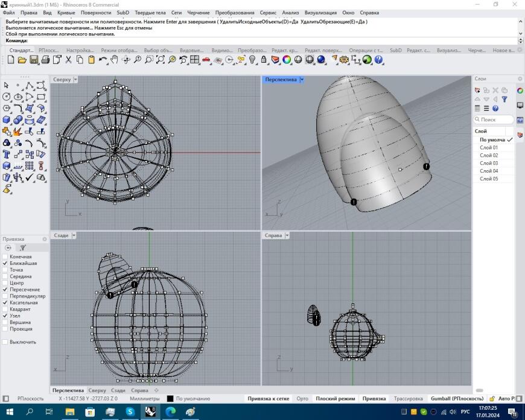Open the Перспектива viewport dropdown arrow
Viewport: 525px width, 420px height.
tap(302, 80)
